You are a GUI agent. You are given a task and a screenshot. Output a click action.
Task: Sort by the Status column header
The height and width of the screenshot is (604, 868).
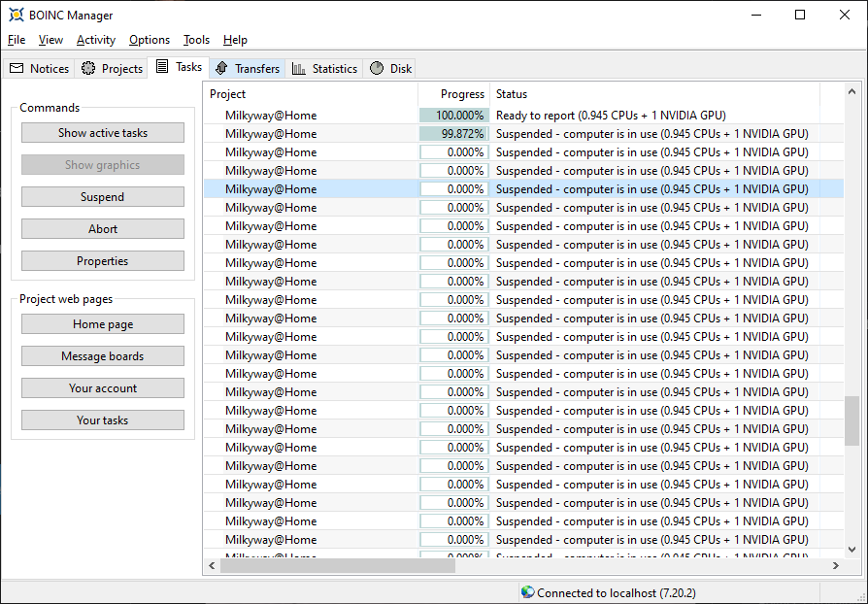point(654,94)
